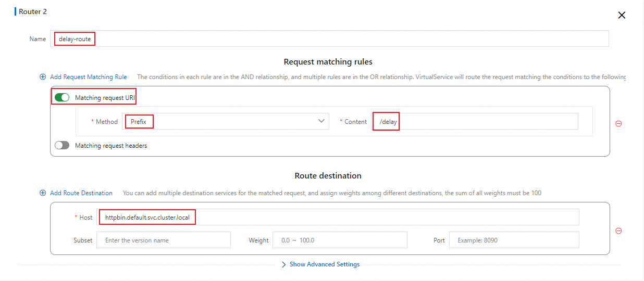The height and width of the screenshot is (281, 644).
Task: Open the Method dropdown showing Prefix
Action: [225, 121]
